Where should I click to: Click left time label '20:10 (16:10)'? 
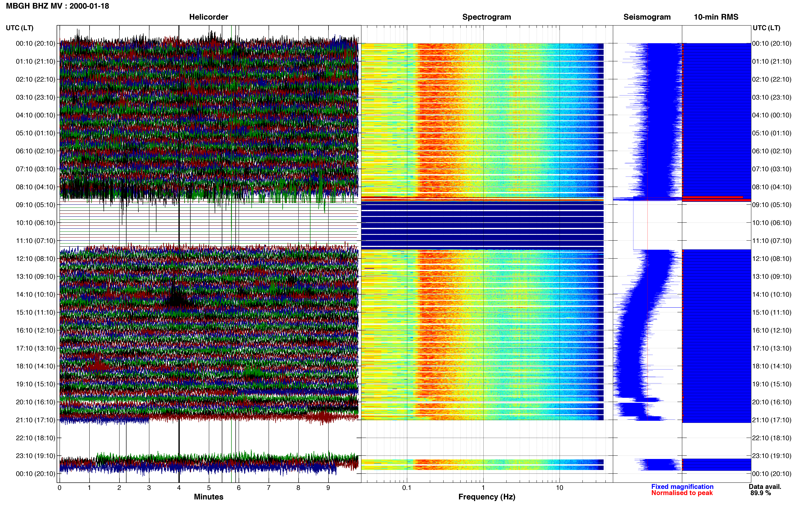click(x=36, y=402)
